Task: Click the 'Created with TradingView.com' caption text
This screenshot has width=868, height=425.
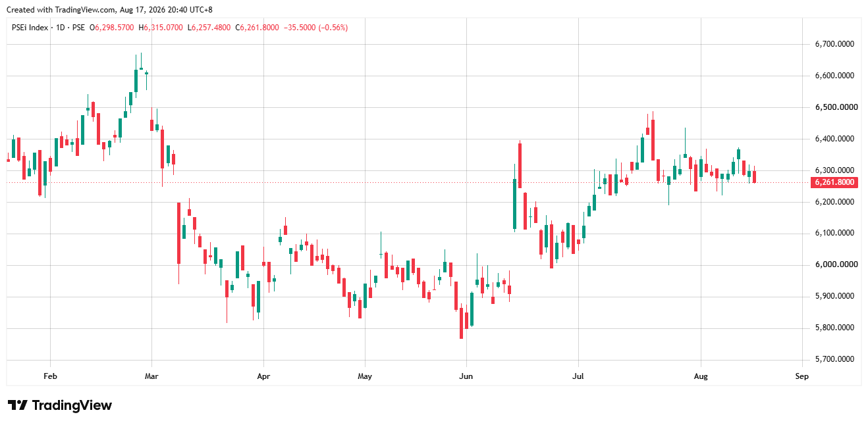Action: (x=60, y=10)
